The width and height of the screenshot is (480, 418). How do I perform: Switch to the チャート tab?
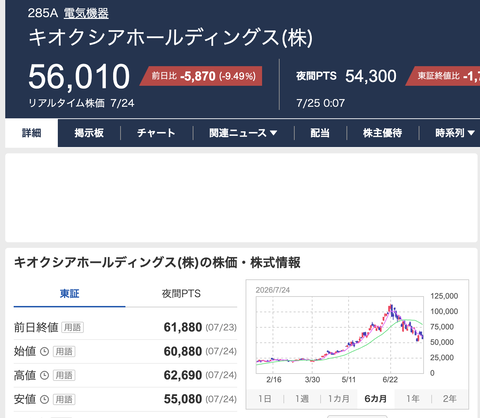pyautogui.click(x=156, y=133)
